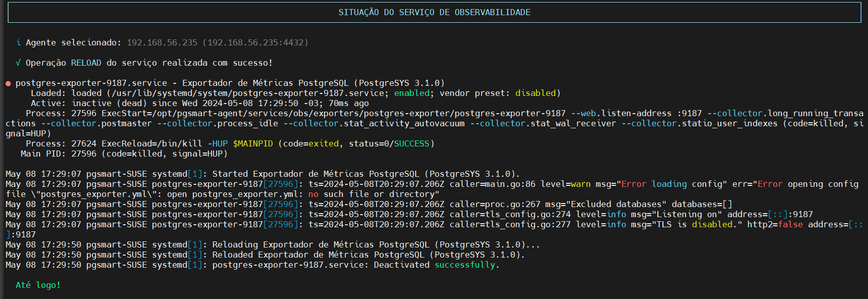Click the blue word "RELOAD"
This screenshot has height=299, width=868.
pos(86,63)
